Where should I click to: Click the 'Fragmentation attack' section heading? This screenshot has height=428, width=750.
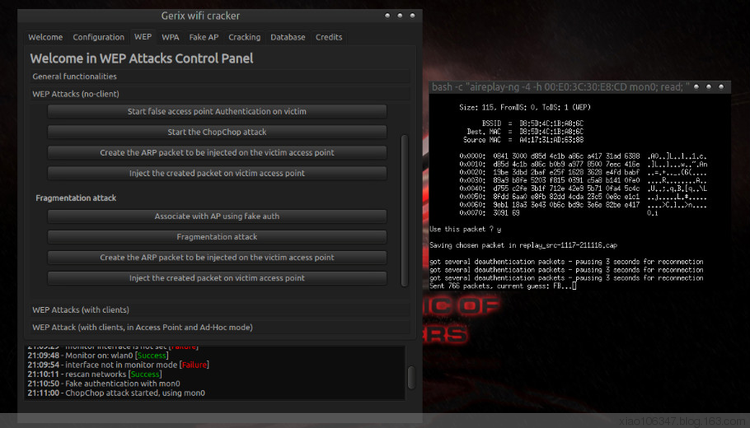click(x=76, y=198)
